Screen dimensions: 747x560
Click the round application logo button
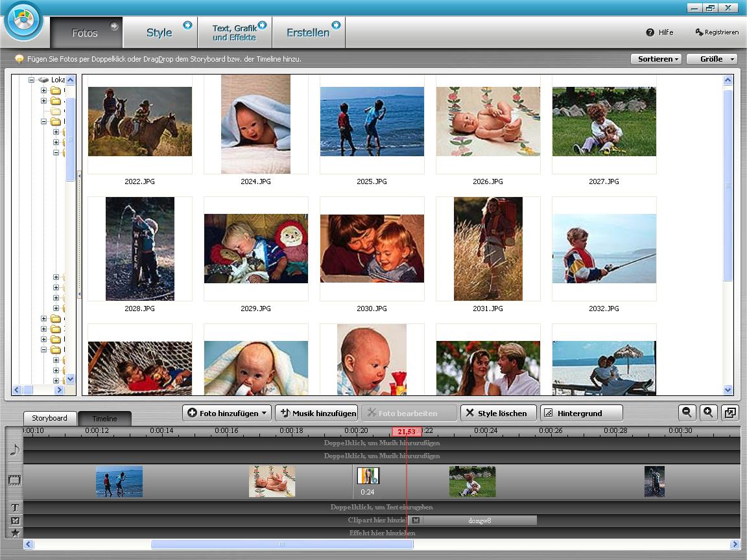[23, 21]
